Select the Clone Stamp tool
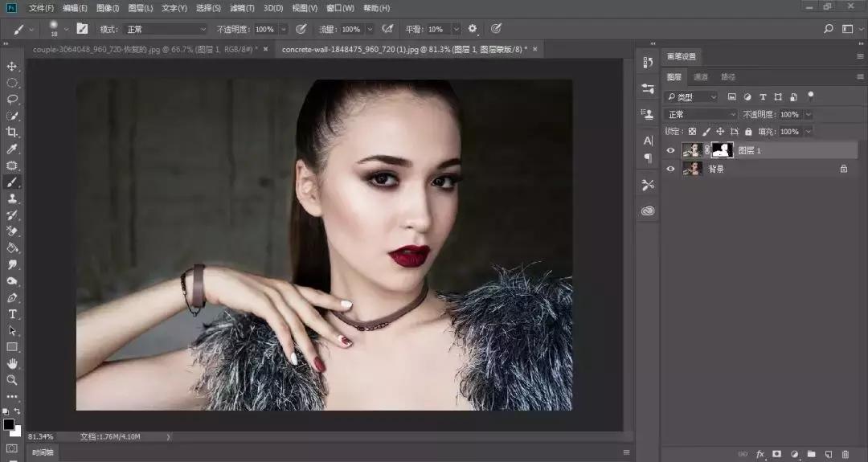The image size is (868, 462). (x=12, y=198)
